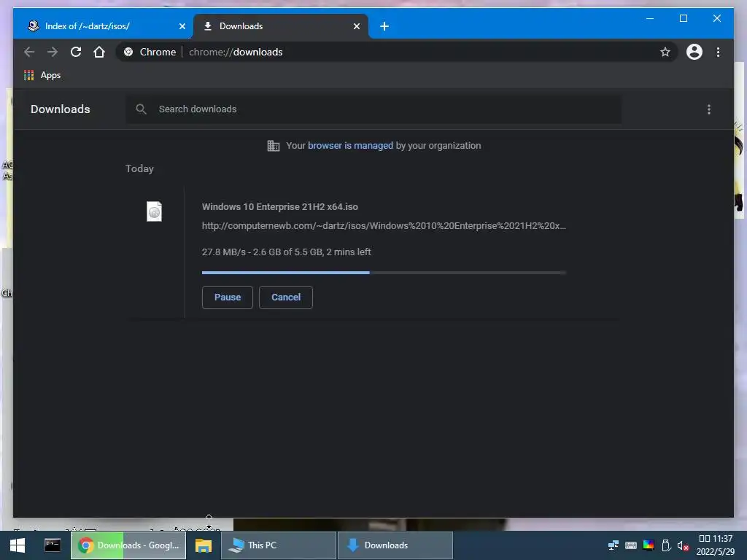Click the ISO file icon thumbnail

coord(154,211)
